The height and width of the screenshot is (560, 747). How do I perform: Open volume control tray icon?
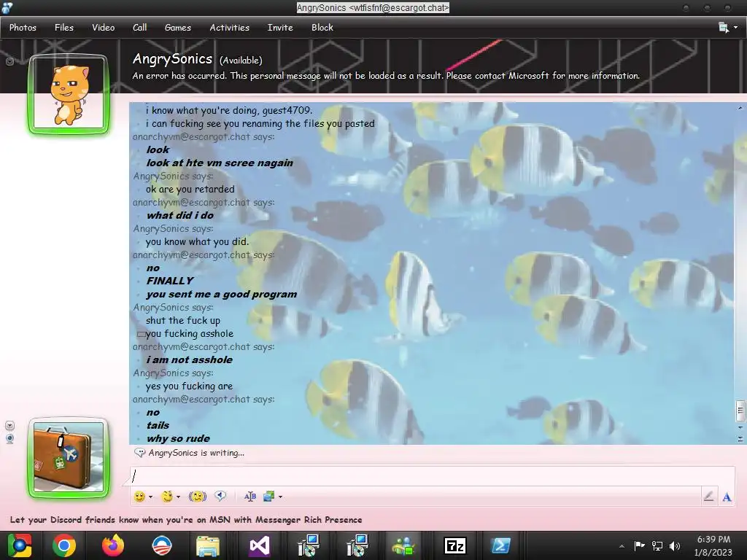point(675,545)
